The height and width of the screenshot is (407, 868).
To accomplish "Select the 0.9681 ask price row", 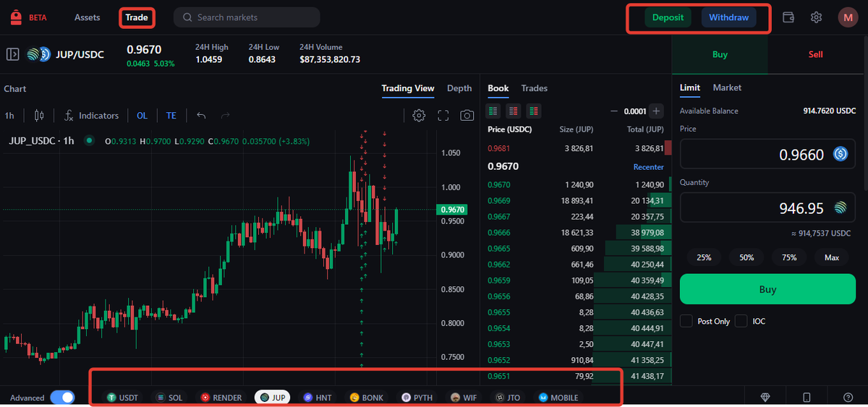I will point(576,148).
